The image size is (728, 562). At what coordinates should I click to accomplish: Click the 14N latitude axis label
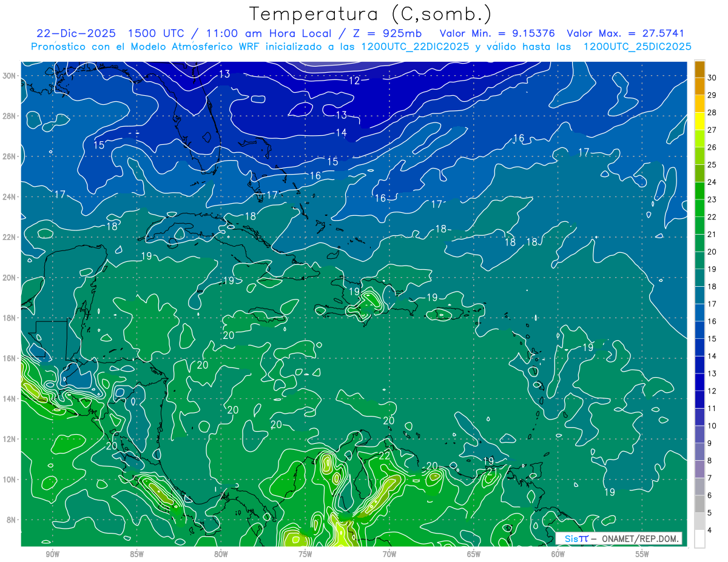(9, 398)
